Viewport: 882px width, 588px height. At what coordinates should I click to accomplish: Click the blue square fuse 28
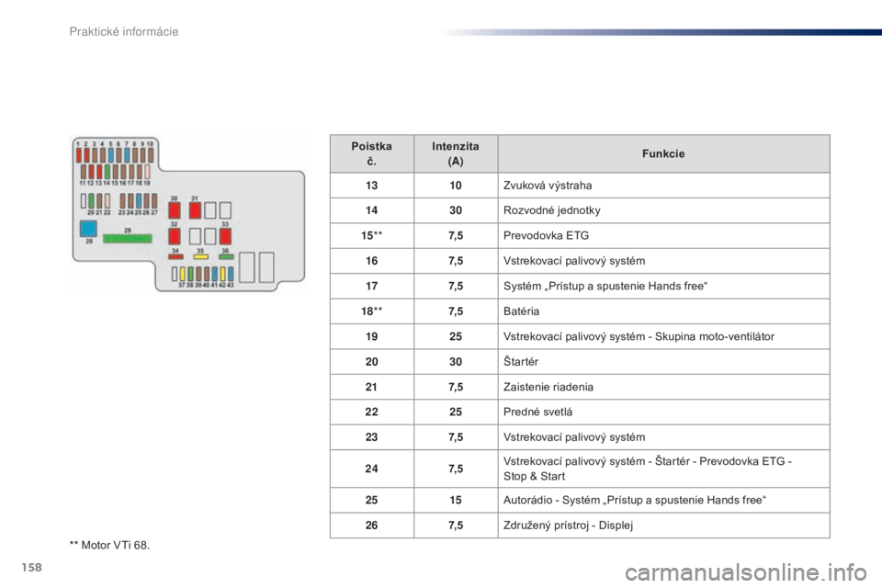(88, 229)
